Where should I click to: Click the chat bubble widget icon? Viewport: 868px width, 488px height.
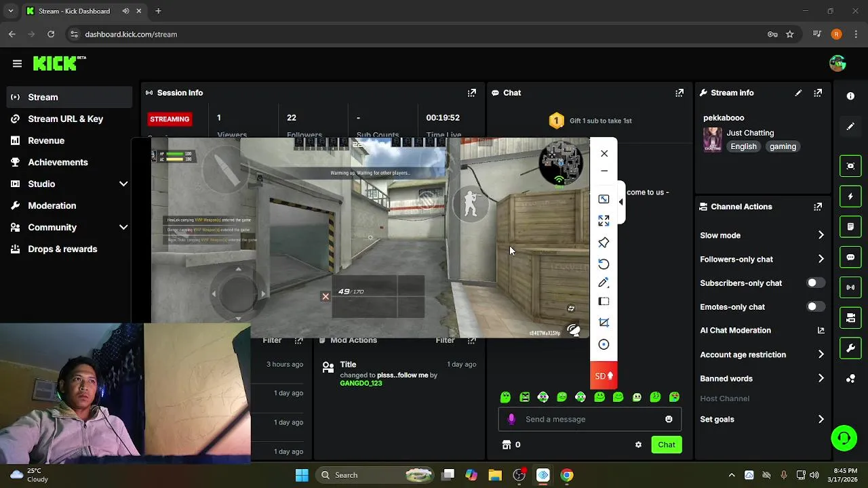[850, 258]
